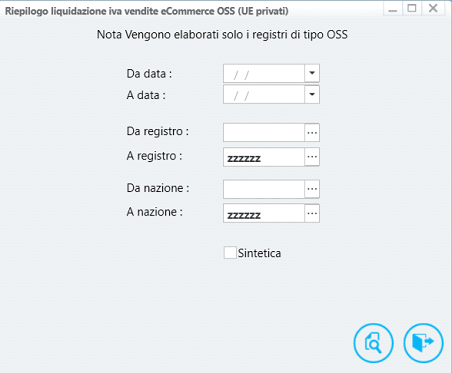The width and height of the screenshot is (452, 373).
Task: Click the exit door icon
Action: pos(423,343)
